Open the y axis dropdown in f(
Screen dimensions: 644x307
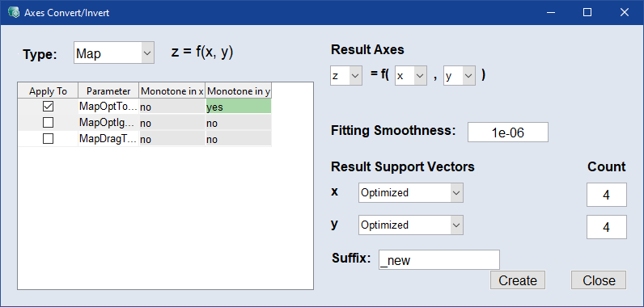tap(460, 75)
